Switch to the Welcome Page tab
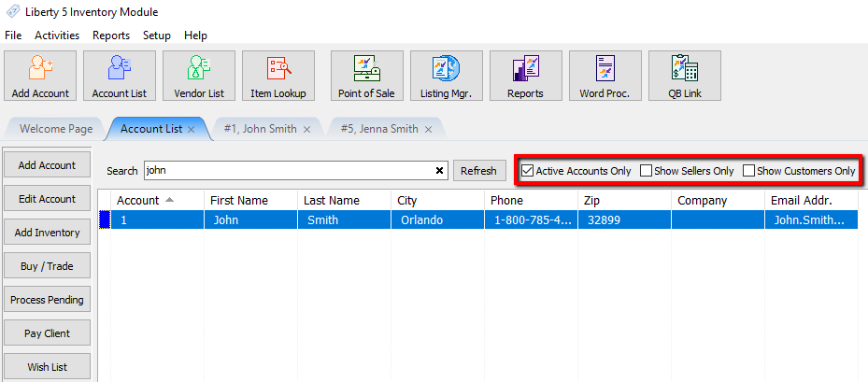Viewport: 868px width, 382px height. click(x=56, y=129)
